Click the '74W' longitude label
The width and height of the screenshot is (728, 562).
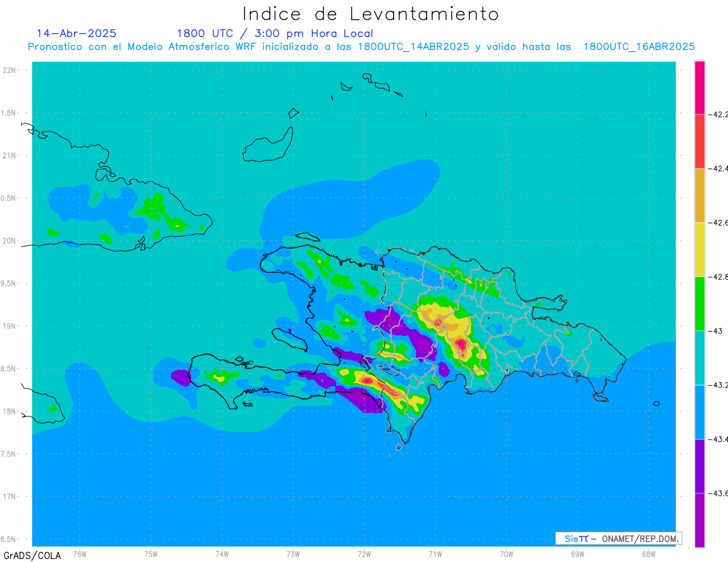(x=221, y=554)
